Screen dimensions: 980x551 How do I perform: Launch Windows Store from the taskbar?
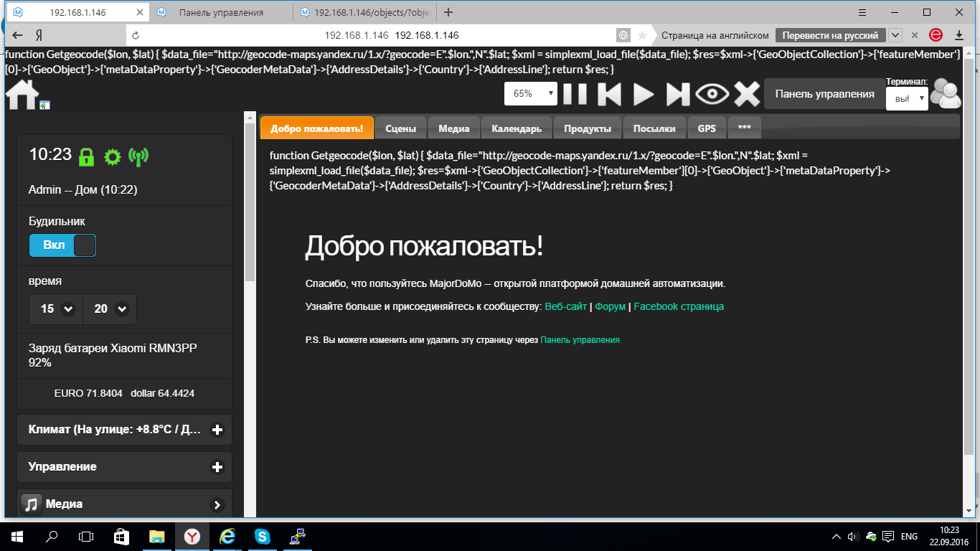121,536
